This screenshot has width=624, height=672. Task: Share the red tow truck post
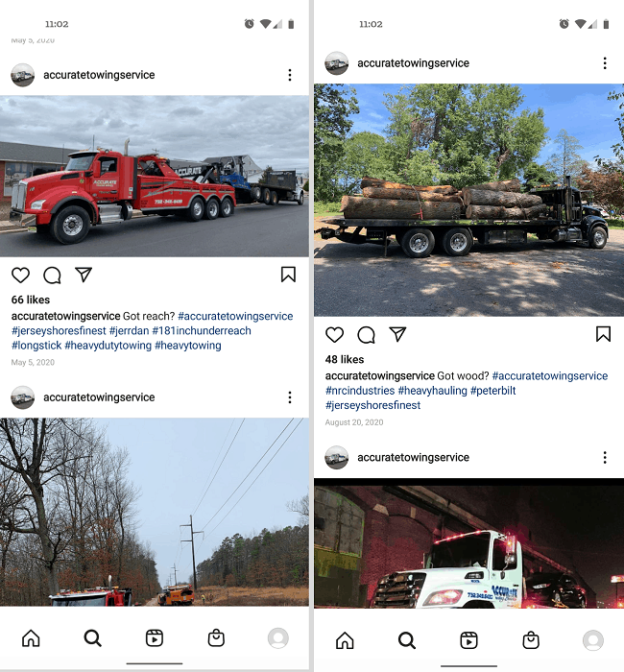coord(84,275)
